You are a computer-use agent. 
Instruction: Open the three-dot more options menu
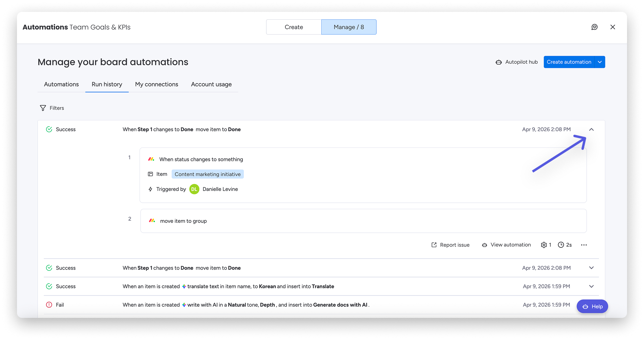pos(584,245)
